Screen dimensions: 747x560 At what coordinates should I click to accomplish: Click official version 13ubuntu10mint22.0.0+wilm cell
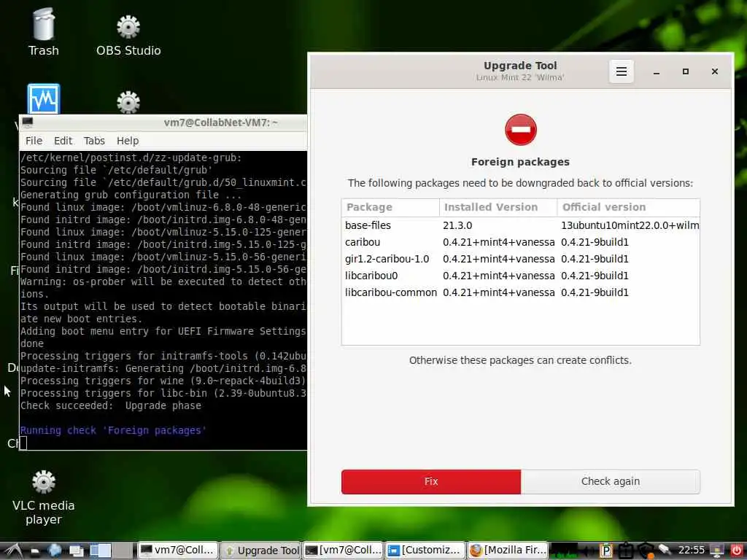tap(630, 225)
